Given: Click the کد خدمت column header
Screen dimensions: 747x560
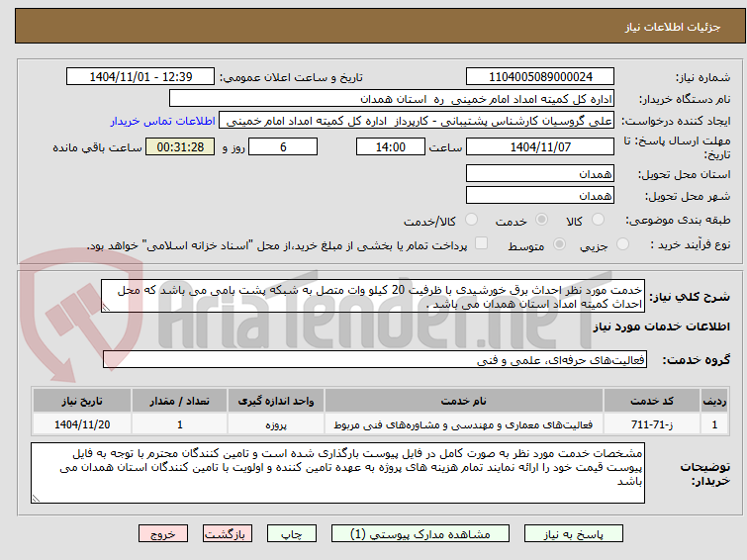Looking at the screenshot, I should (x=652, y=401).
